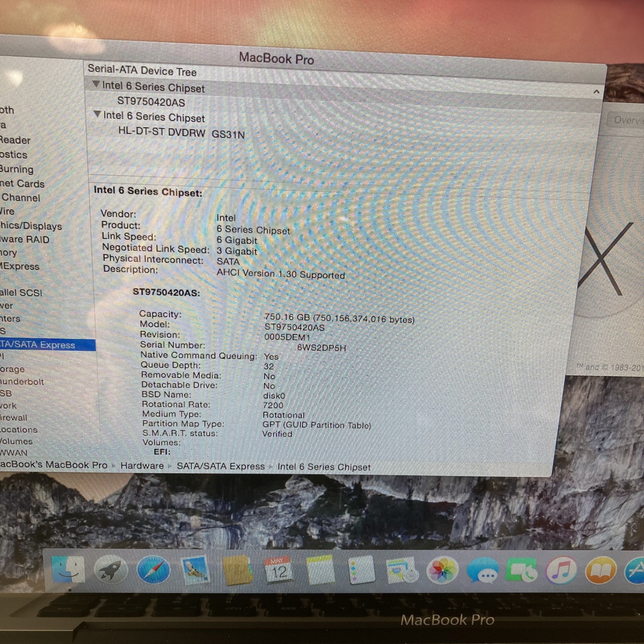Select highlighted SATA/SATA Express sidebar item
The image size is (644, 644).
[47, 345]
